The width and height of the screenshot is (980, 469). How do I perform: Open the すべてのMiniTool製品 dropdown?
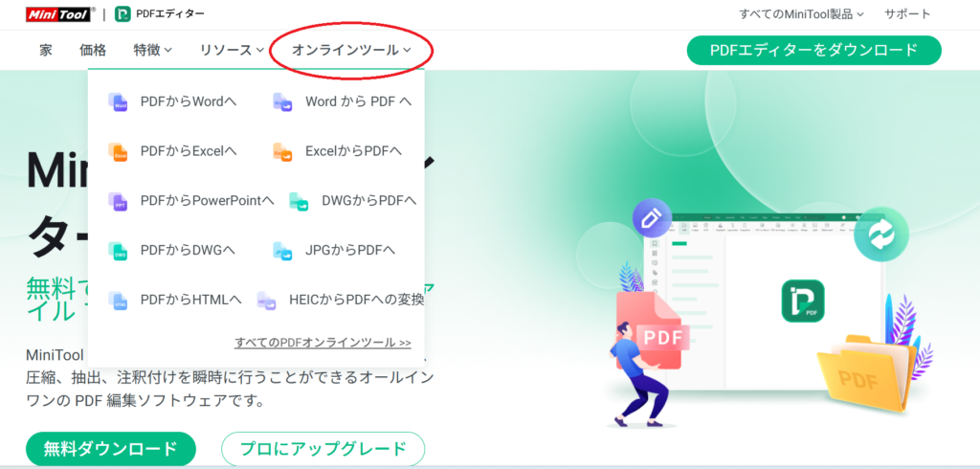[x=801, y=13]
